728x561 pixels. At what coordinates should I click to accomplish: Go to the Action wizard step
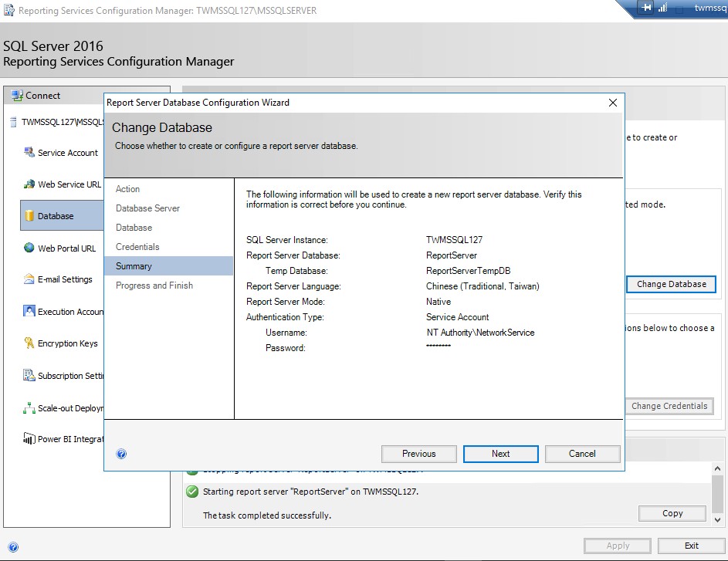(127, 189)
